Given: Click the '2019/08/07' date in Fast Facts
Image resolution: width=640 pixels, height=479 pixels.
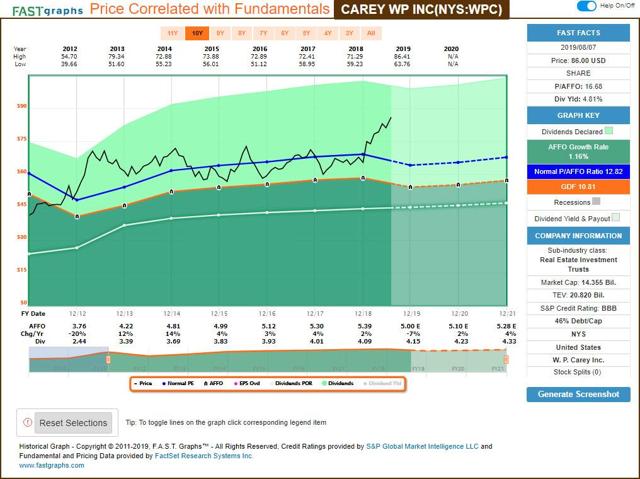Looking at the screenshot, I should pyautogui.click(x=578, y=47).
